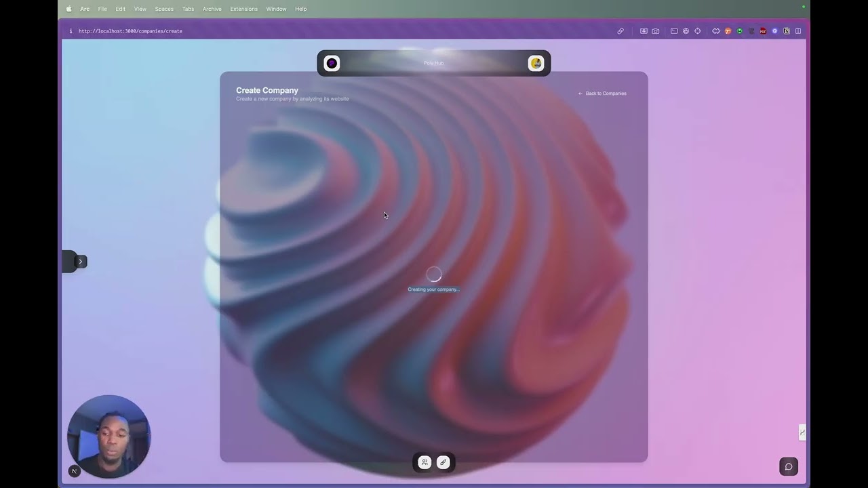This screenshot has width=868, height=488.
Task: Open the extensions puzzle-piece icon
Action: pyautogui.click(x=716, y=31)
